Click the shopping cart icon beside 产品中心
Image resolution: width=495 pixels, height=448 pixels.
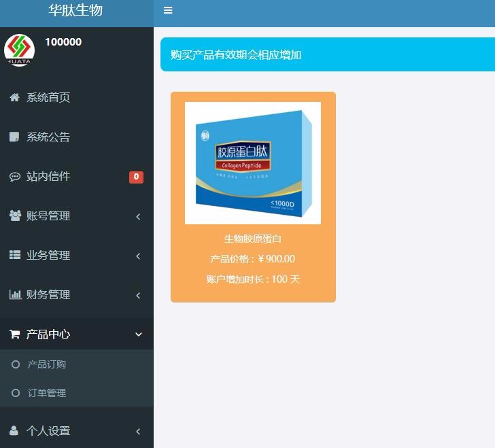[x=14, y=334]
